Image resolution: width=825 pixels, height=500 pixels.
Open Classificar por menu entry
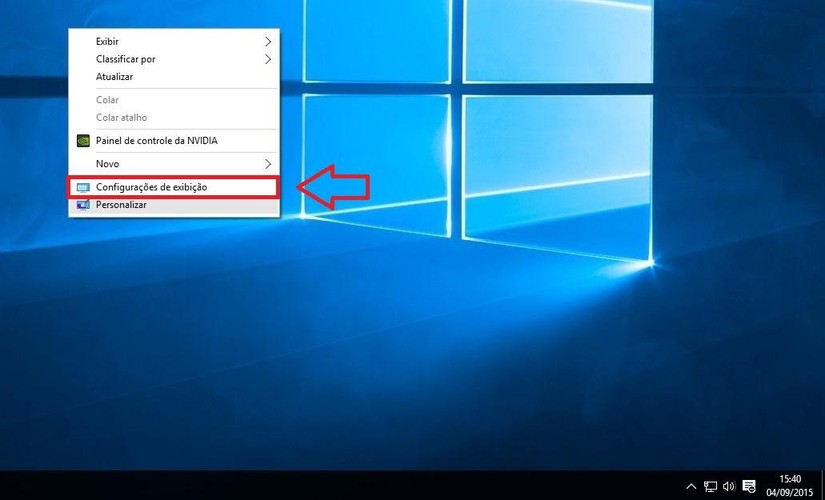pos(174,59)
